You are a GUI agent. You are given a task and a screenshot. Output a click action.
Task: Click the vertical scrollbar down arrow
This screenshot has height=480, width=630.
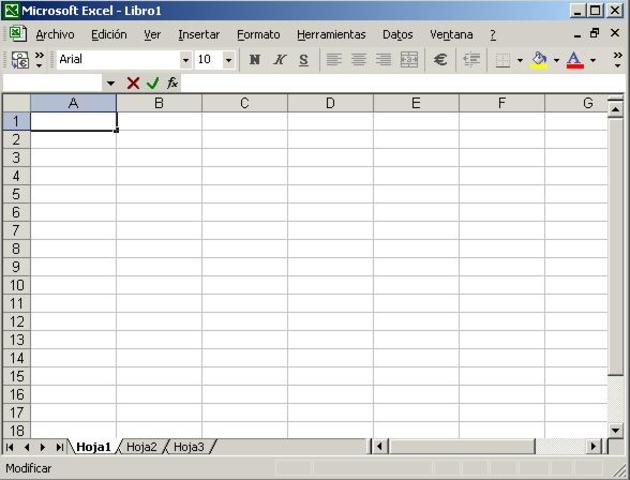click(x=616, y=430)
